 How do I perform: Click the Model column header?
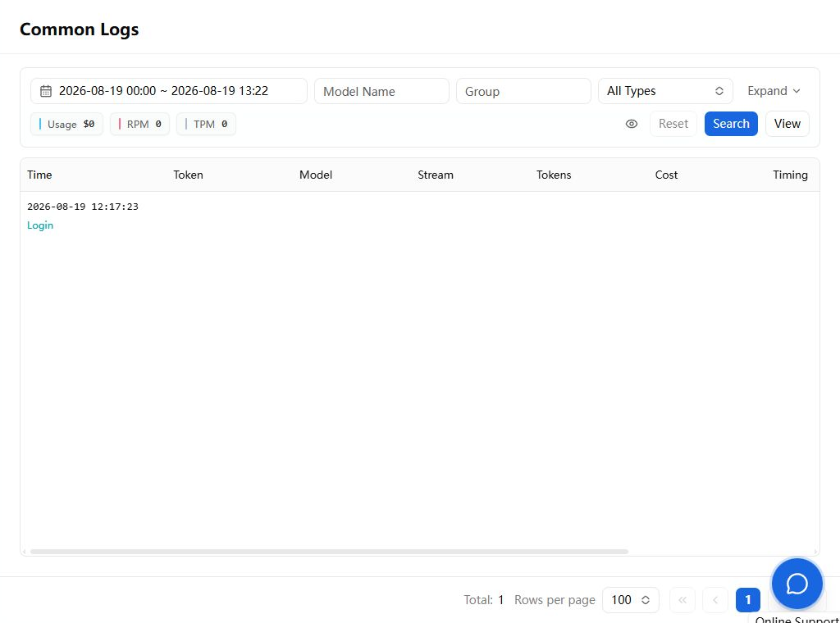316,175
